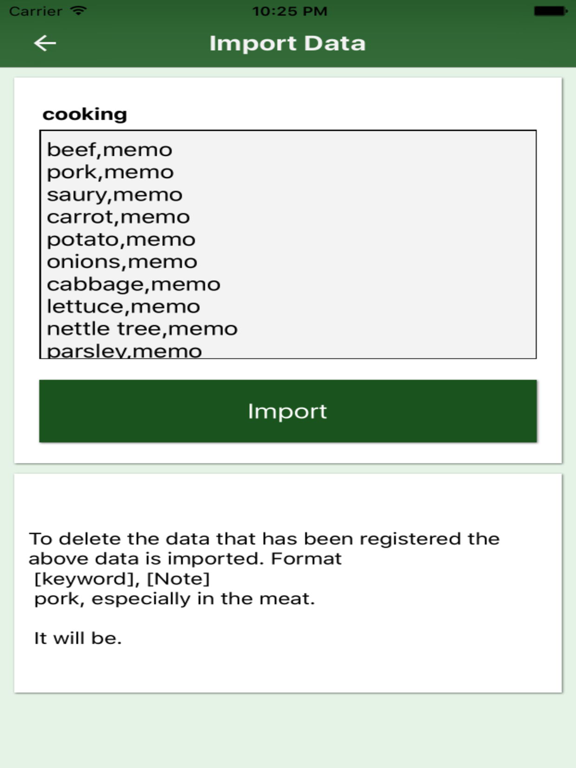
Task: Select the Import Data title
Action: pyautogui.click(x=288, y=43)
